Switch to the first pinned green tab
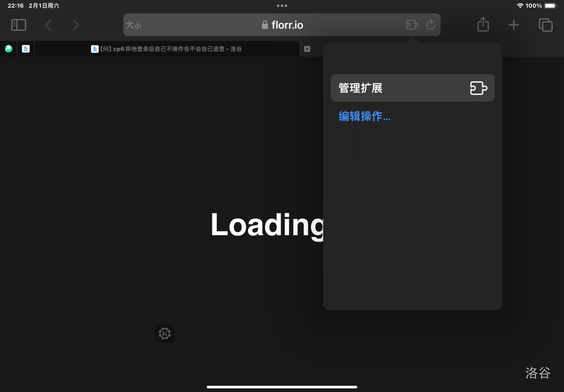Screen dimensions: 564x392 click(9, 49)
